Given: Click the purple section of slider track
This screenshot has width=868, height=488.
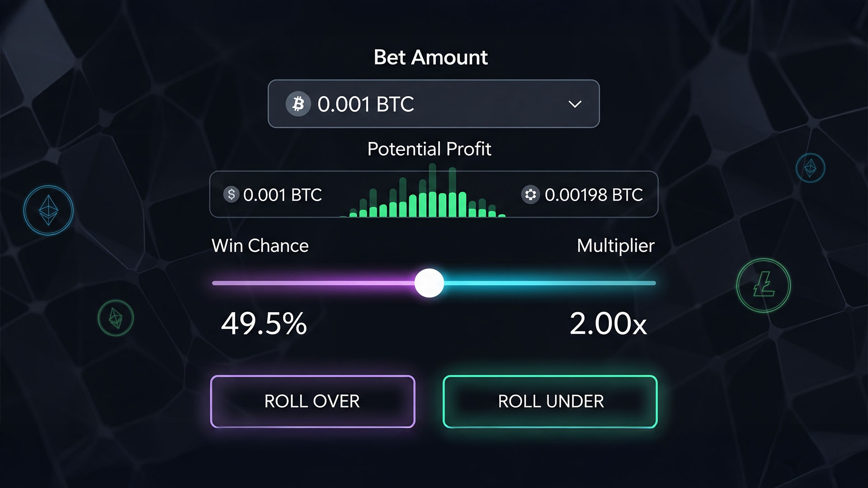Looking at the screenshot, I should [x=312, y=283].
